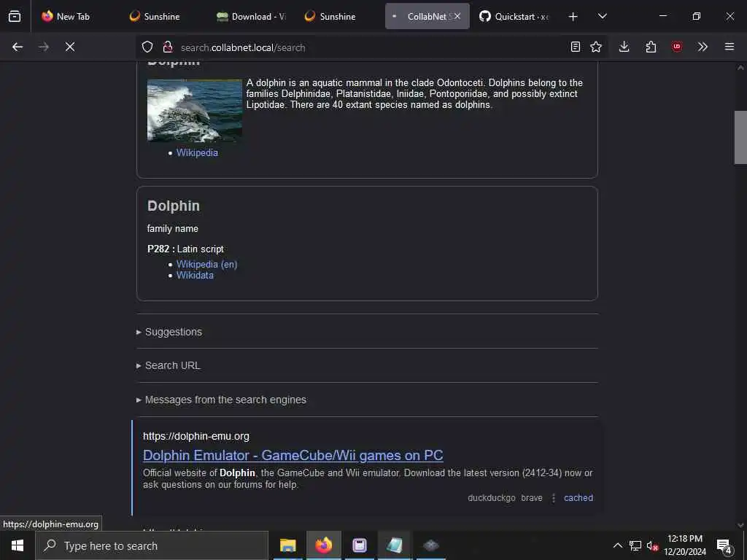Screen dimensions: 747x560
Task: Expand the Search URL section
Action: pos(172,365)
